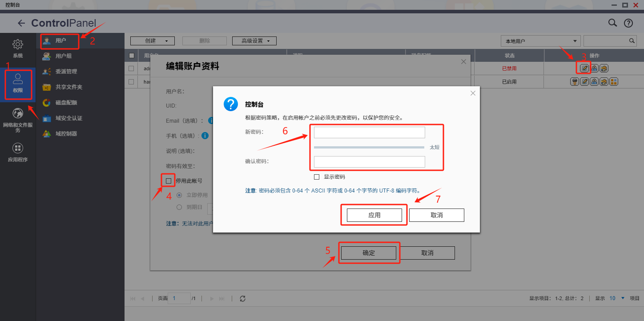Image resolution: width=644 pixels, height=321 pixels.
Task: Expand the 高级设置 dropdown
Action: [254, 41]
